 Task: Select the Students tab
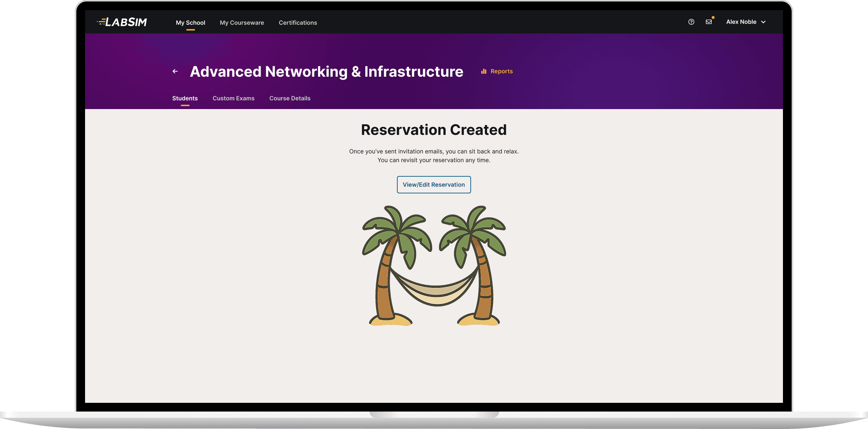[x=185, y=98]
